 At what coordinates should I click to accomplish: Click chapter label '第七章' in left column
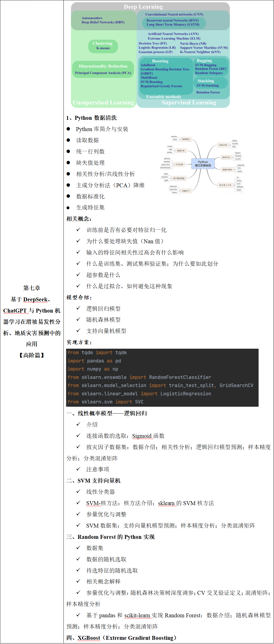(32, 288)
